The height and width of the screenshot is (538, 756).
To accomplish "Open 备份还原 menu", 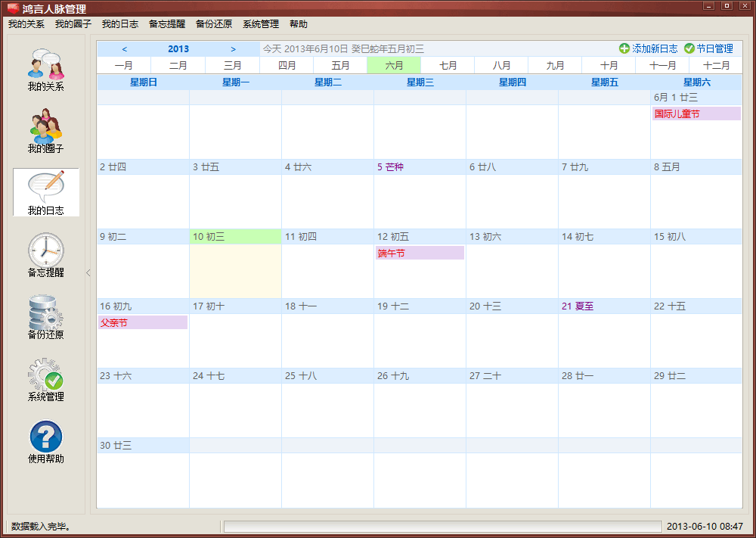I will tap(214, 24).
